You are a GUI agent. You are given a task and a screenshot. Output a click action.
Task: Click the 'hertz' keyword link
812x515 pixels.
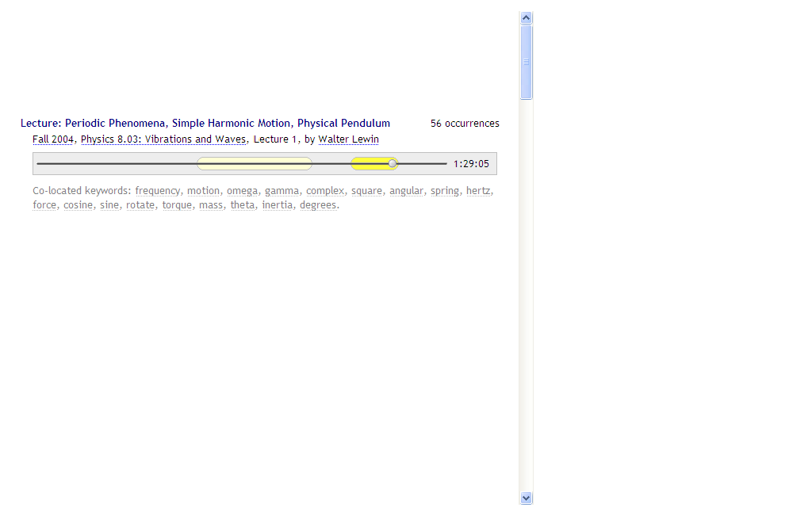(478, 191)
